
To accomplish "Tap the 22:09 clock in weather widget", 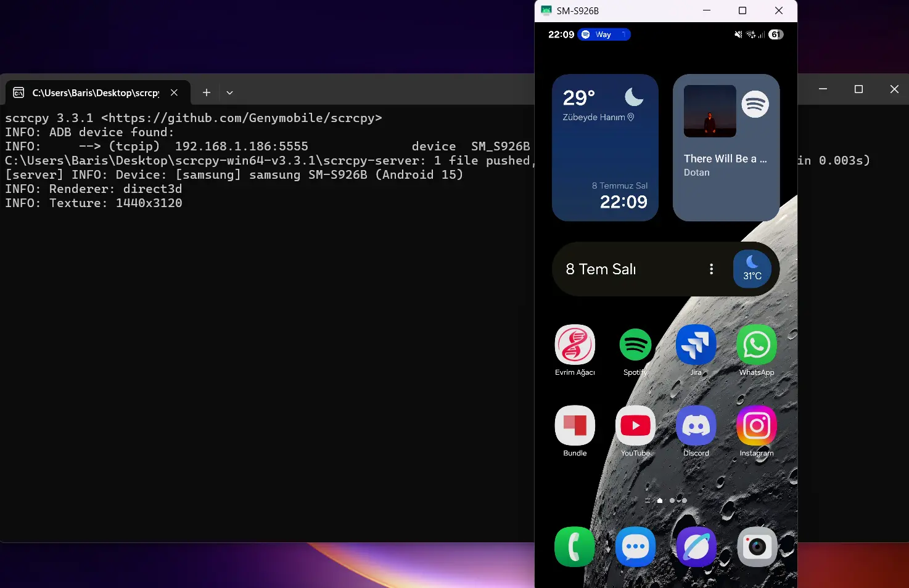I will pyautogui.click(x=623, y=202).
